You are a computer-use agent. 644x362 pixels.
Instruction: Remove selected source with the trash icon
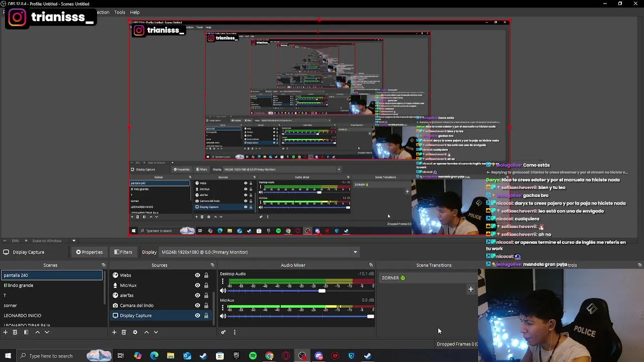[x=124, y=332]
